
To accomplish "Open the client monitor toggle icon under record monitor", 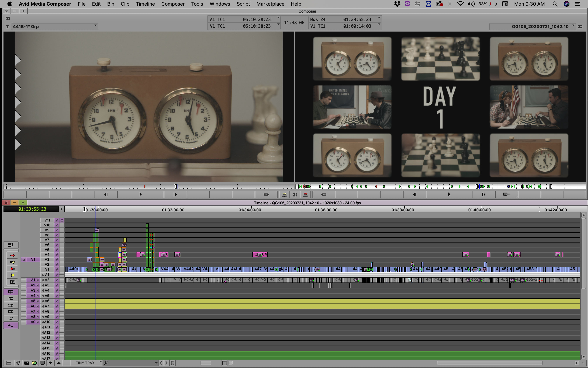I will 506,195.
